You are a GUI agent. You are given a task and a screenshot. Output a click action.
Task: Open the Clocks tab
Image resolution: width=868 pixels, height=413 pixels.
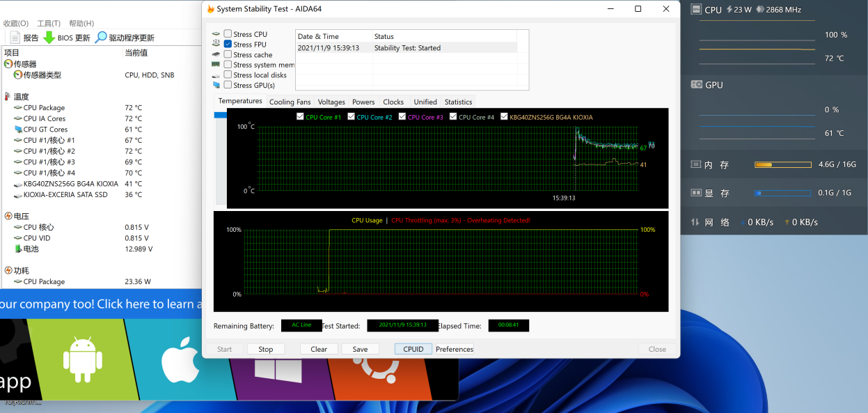click(393, 102)
